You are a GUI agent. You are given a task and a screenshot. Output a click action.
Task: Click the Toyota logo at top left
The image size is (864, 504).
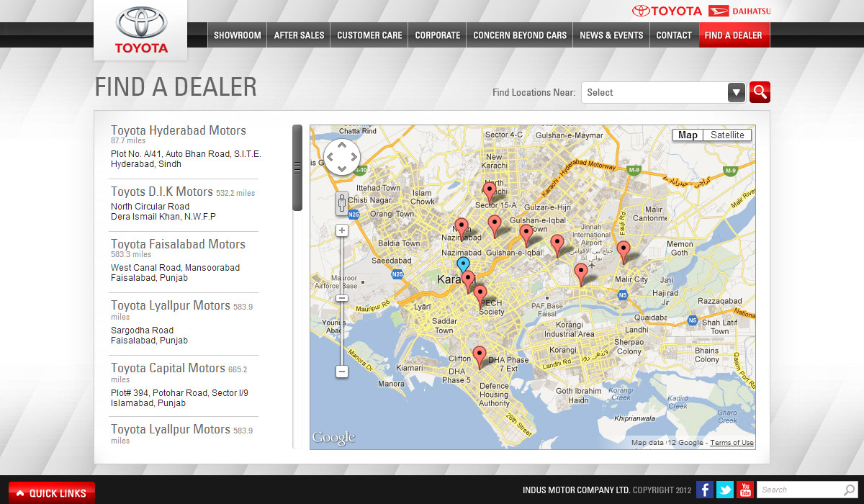(140, 30)
